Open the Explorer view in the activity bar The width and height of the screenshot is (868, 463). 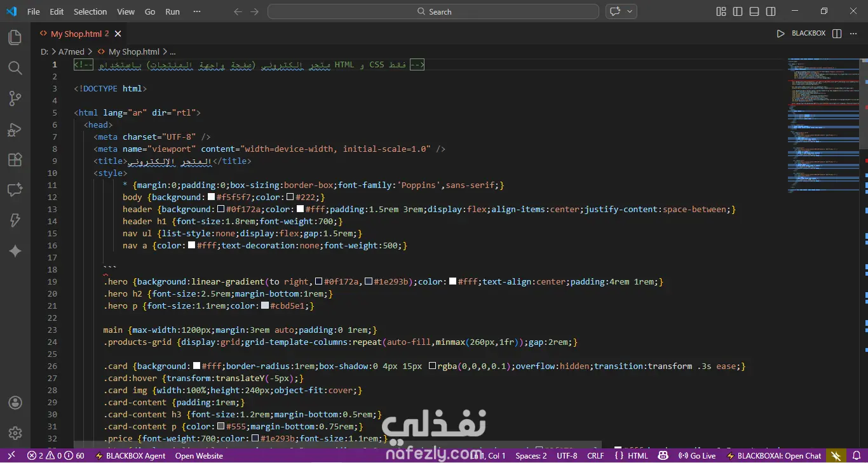coord(15,37)
